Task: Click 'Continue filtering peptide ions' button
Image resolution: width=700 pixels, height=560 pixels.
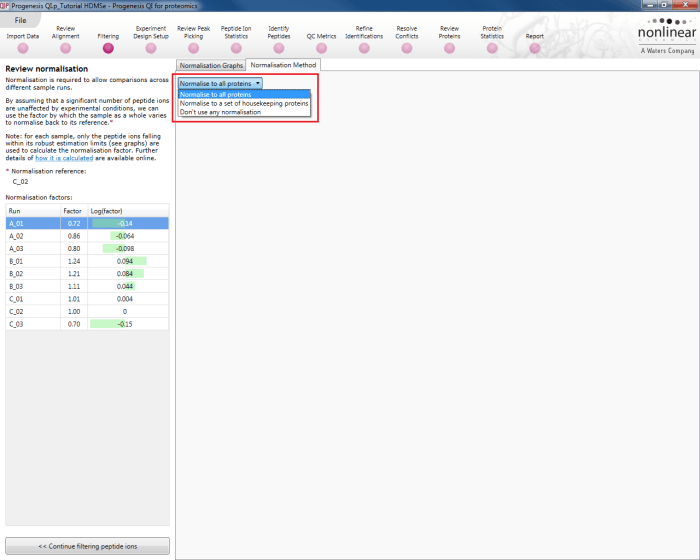Action: (x=88, y=546)
